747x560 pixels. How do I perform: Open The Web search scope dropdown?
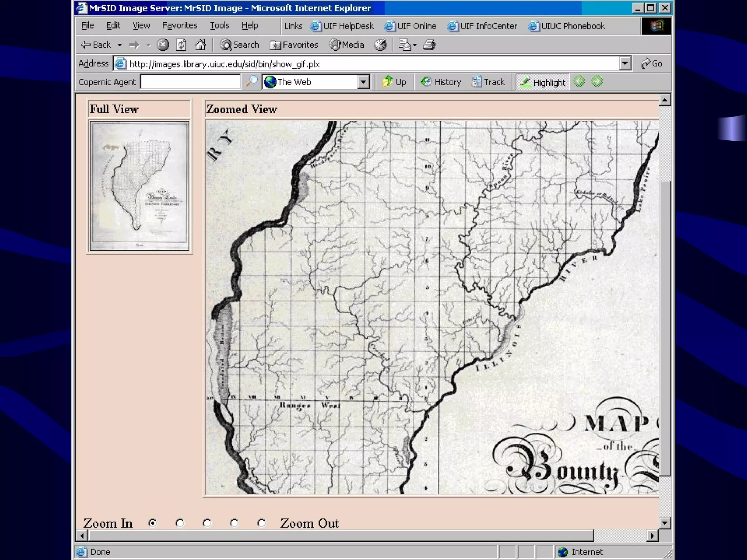[363, 82]
